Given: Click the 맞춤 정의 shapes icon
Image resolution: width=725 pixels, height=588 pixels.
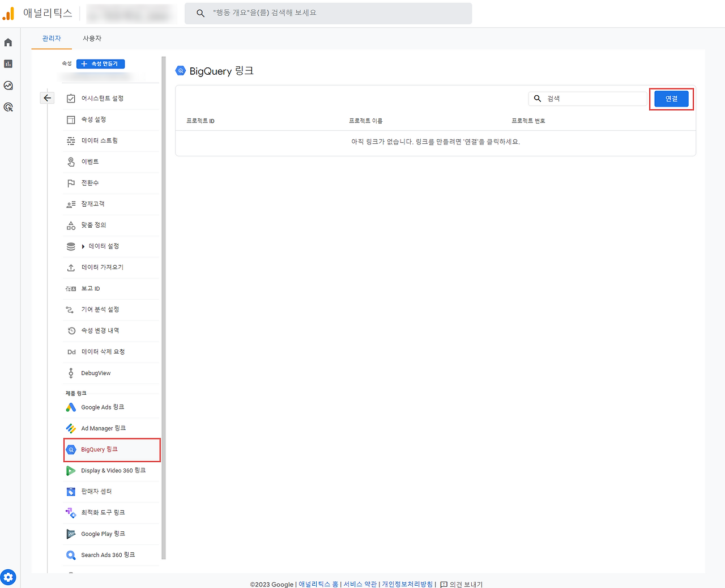Looking at the screenshot, I should (71, 225).
